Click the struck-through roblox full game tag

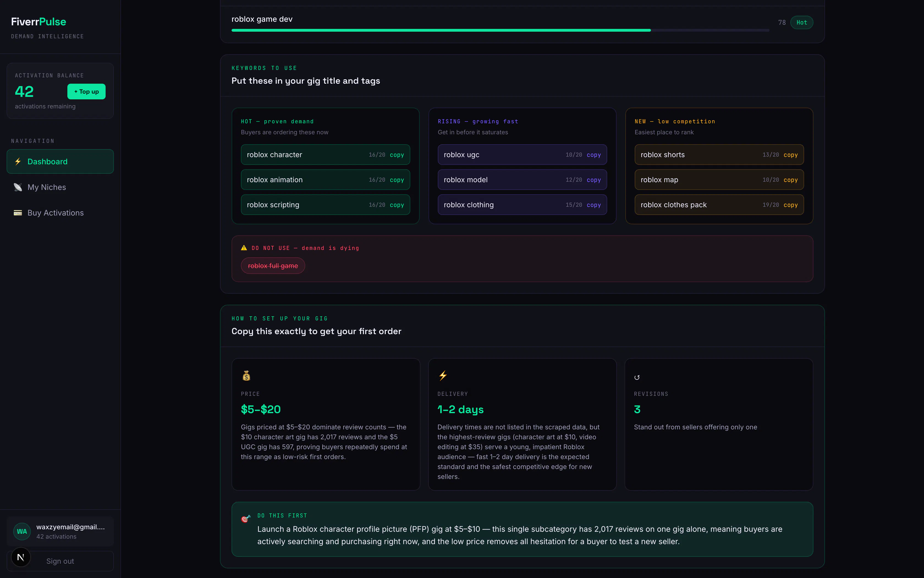pos(273,266)
